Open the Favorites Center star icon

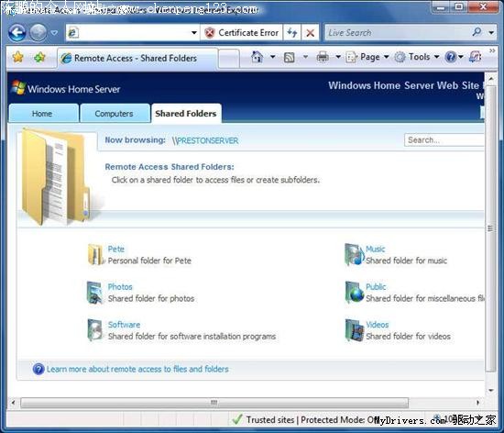[x=18, y=57]
